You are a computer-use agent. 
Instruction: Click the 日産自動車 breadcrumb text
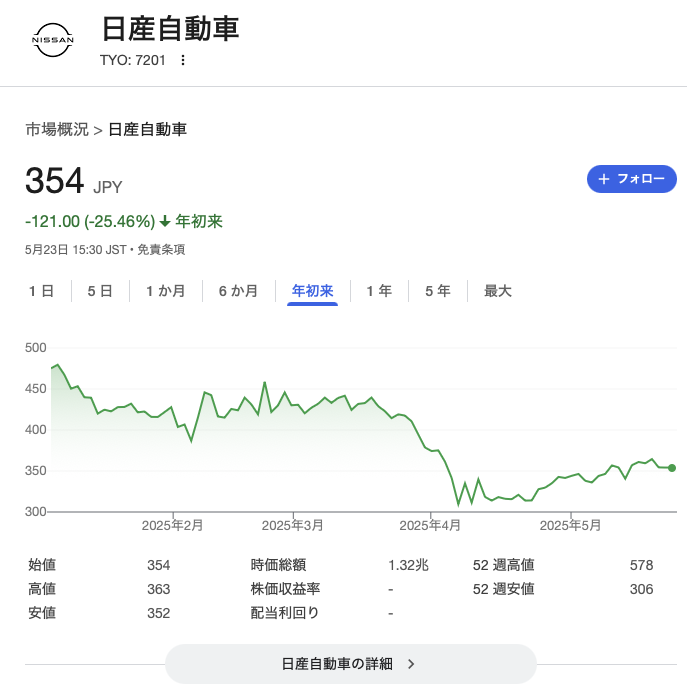click(147, 130)
